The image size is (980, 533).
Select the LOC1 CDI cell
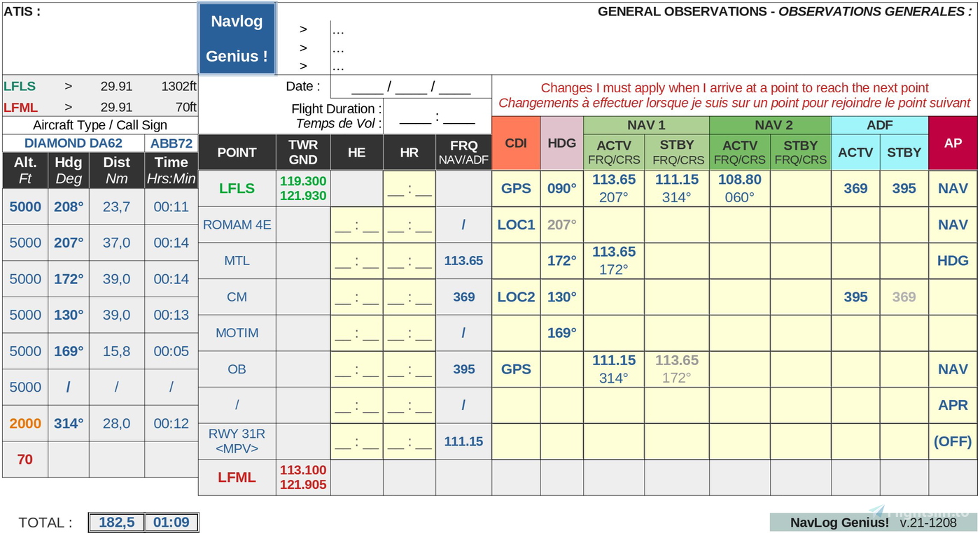(x=516, y=225)
